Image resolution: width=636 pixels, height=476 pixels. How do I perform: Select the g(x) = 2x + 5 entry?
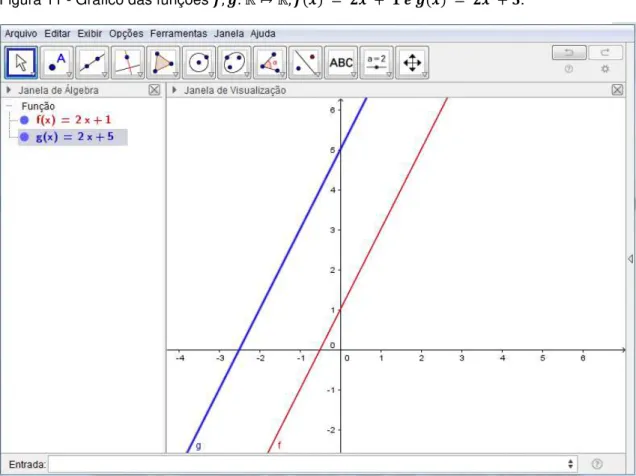[x=75, y=137]
